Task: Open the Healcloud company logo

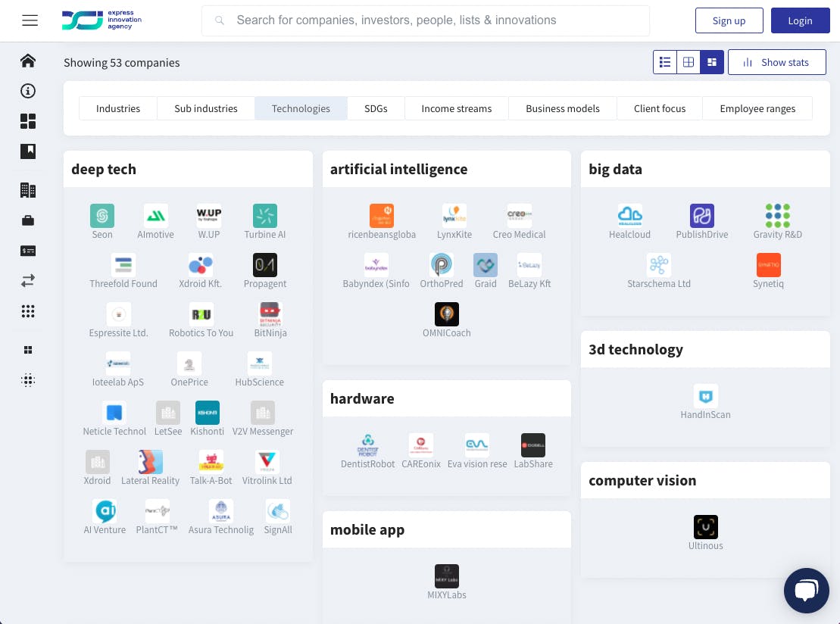Action: pyautogui.click(x=630, y=216)
